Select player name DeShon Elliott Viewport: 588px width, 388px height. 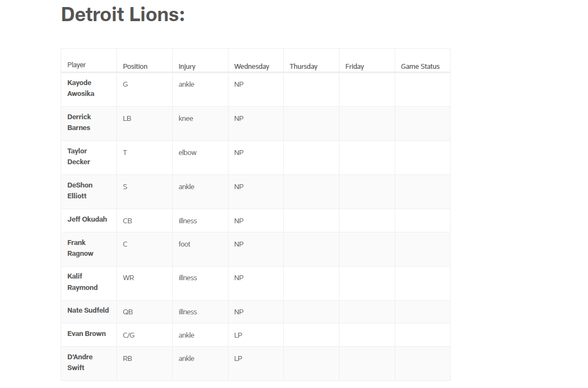click(80, 191)
